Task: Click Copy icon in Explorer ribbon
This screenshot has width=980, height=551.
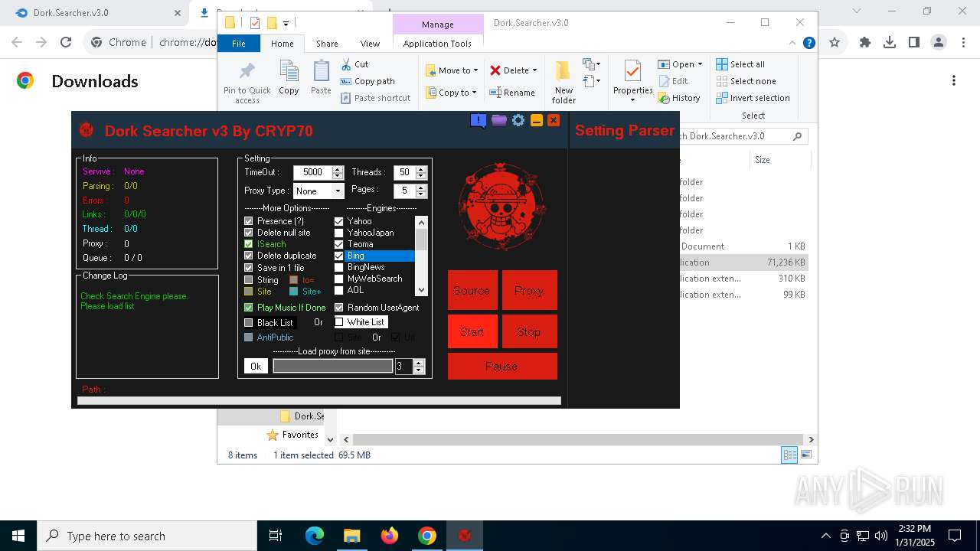Action: pos(289,77)
